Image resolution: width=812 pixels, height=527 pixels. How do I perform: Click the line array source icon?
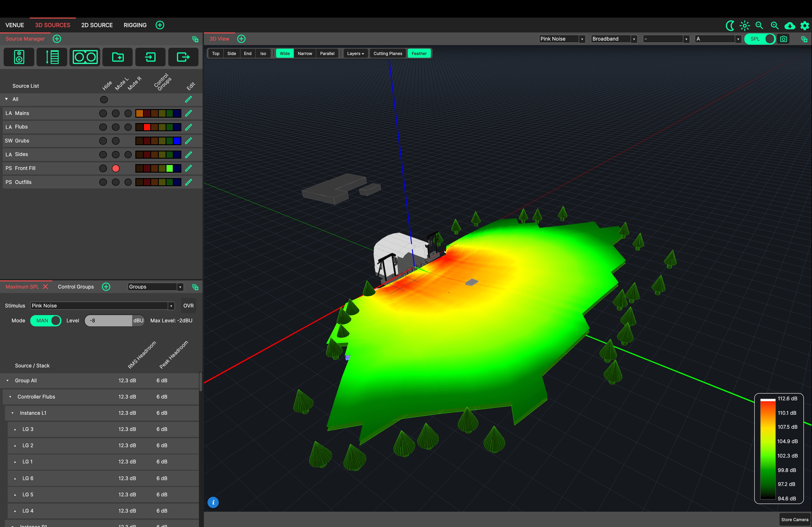(x=52, y=57)
